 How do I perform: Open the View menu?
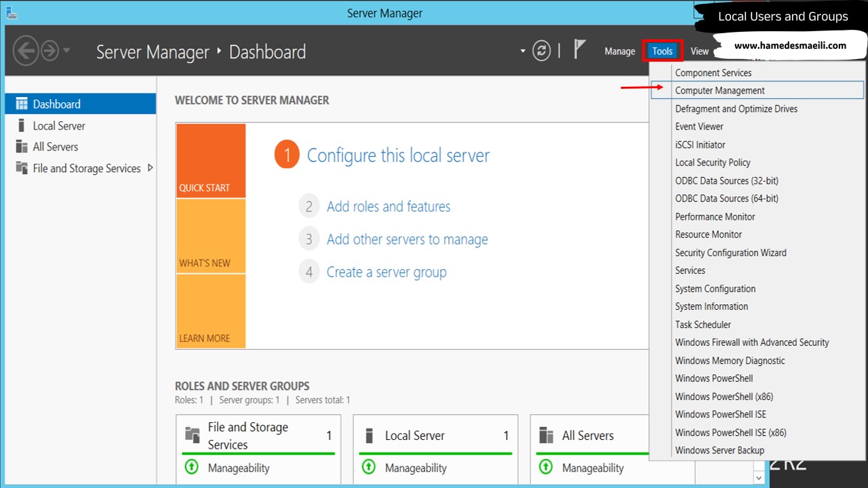coord(699,52)
